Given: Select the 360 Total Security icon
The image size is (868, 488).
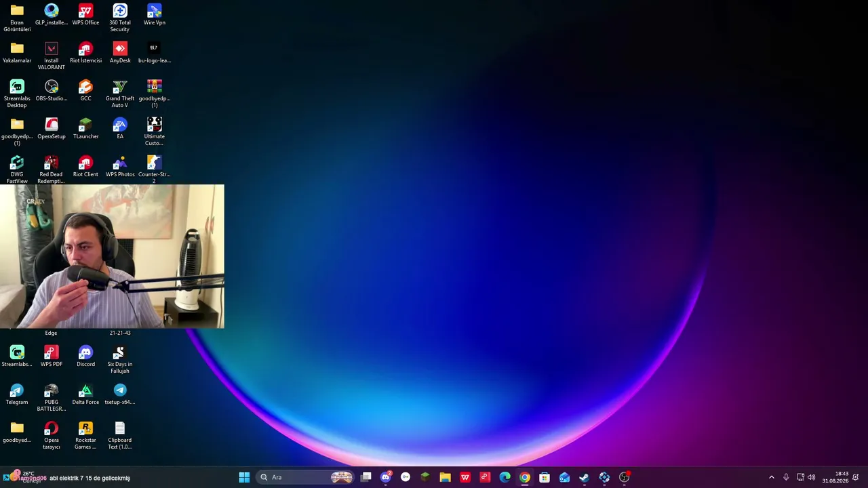Looking at the screenshot, I should tap(120, 18).
